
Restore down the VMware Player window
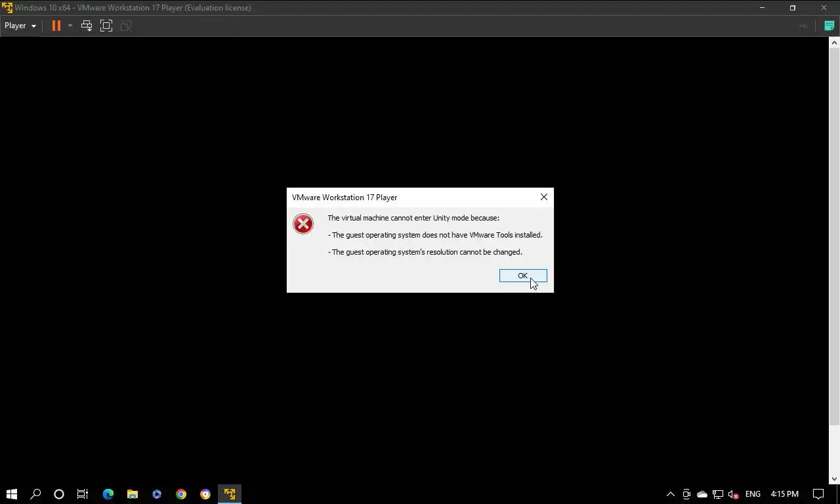pyautogui.click(x=793, y=8)
